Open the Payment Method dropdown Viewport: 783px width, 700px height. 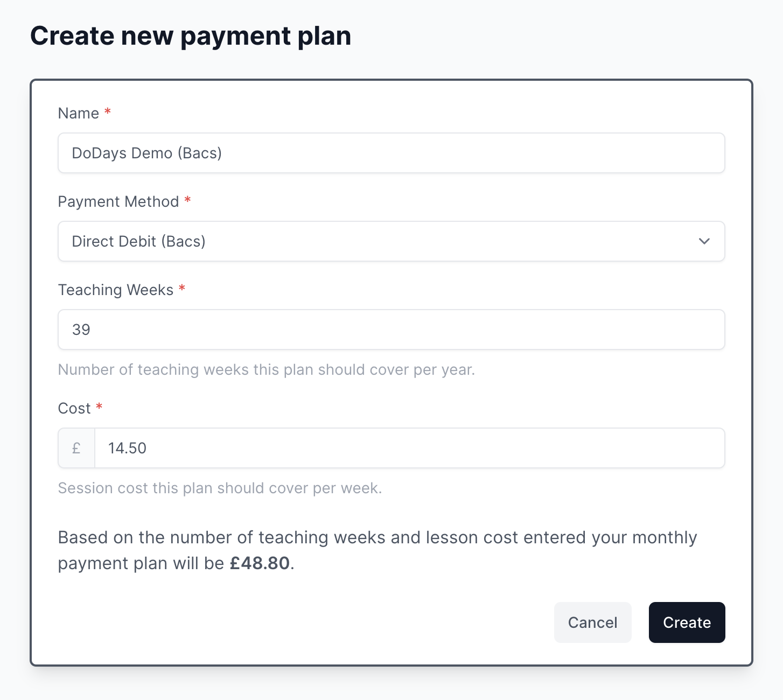click(391, 241)
